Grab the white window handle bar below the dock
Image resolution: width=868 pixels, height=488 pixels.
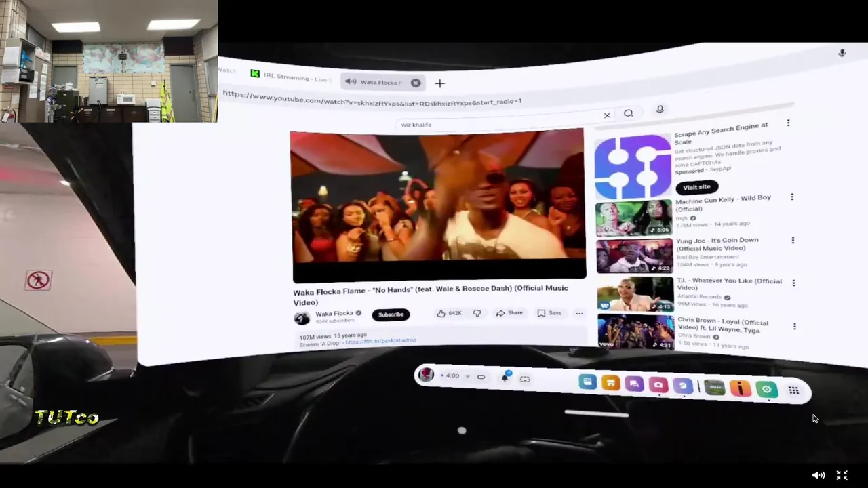tap(597, 413)
